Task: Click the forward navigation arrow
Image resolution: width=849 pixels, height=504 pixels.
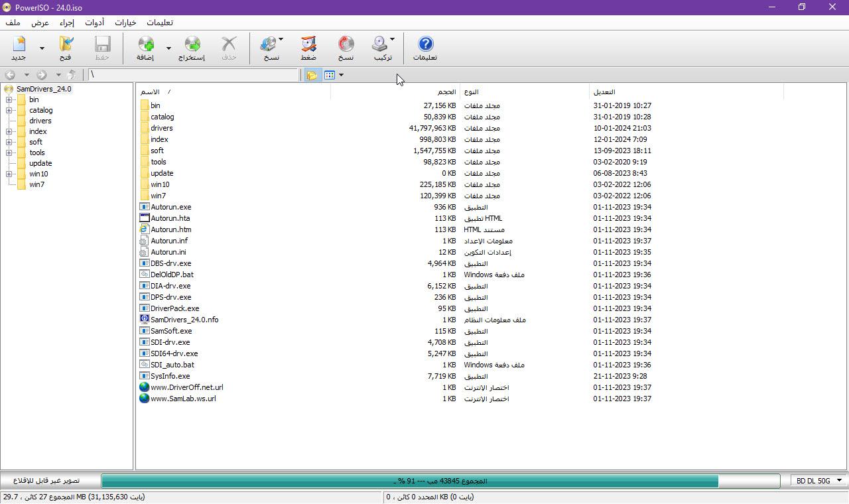Action: pos(41,75)
